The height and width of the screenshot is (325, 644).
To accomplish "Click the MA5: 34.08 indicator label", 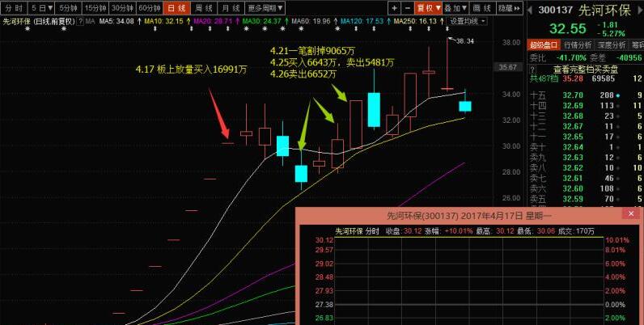I will pos(117,21).
